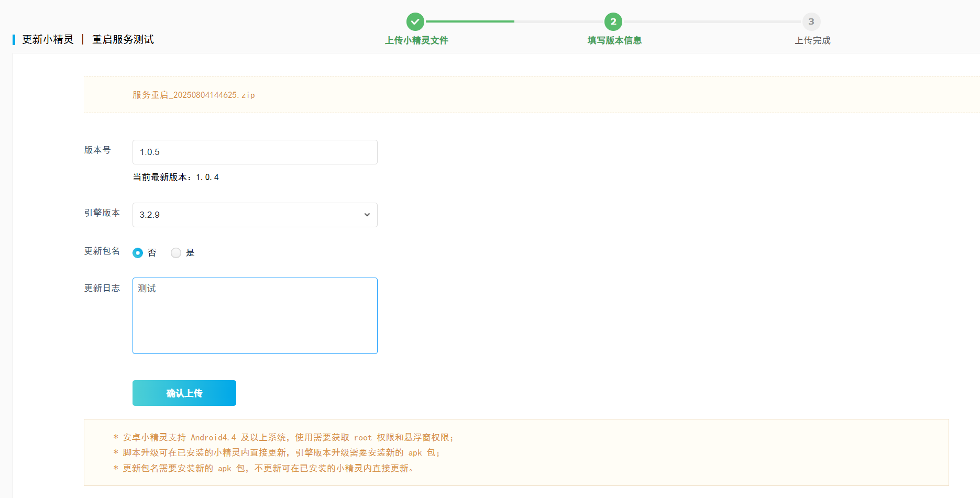Click the step 2 circle icon
The width and height of the screenshot is (980, 498).
pos(613,22)
